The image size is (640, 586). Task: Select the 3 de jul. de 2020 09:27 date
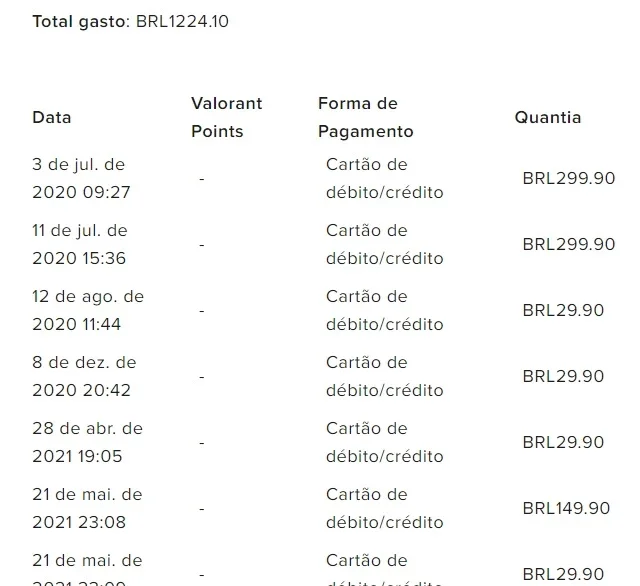coord(81,178)
